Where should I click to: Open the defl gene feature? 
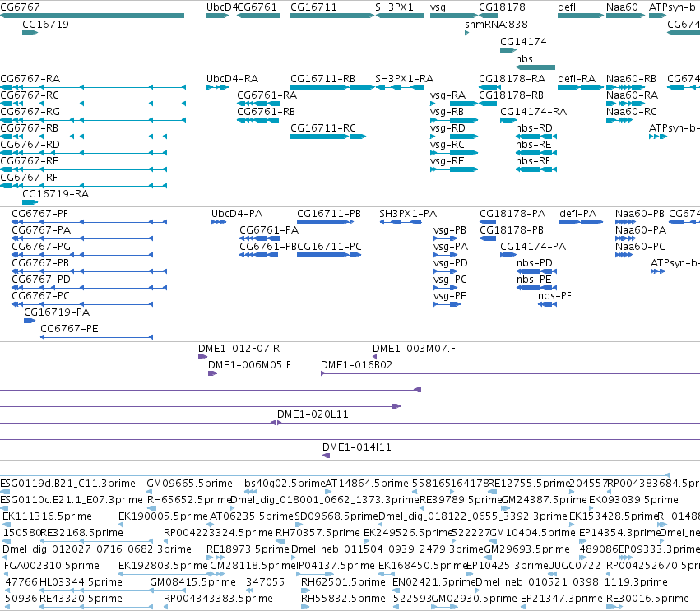pos(581,16)
